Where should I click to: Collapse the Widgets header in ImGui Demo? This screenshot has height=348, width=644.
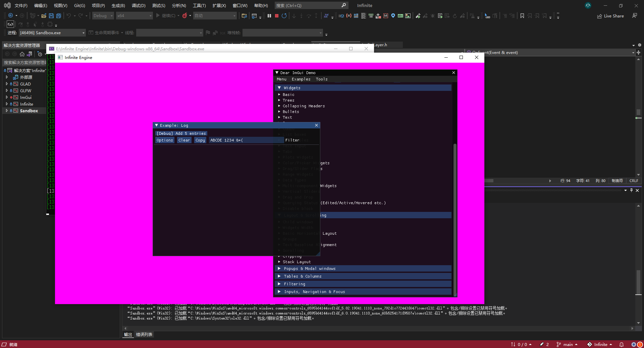363,88
